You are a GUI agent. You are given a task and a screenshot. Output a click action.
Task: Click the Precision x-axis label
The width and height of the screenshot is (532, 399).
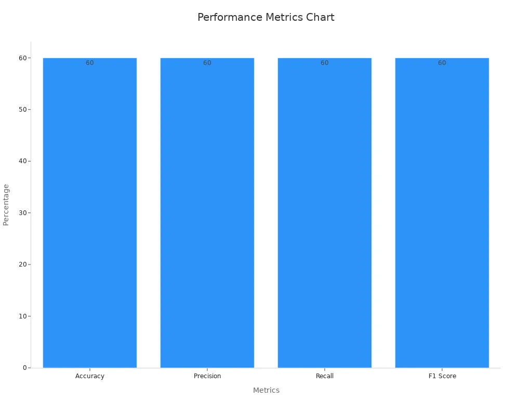(x=207, y=376)
